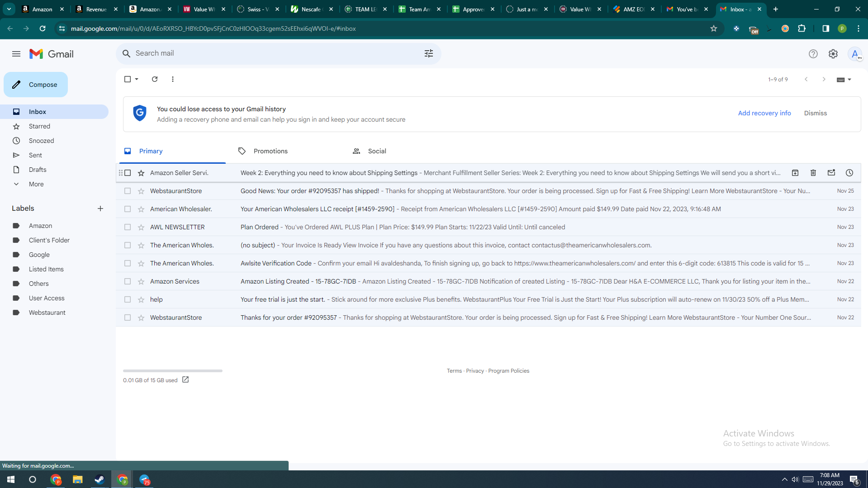Mark Amazon Seller Services email as unread
This screenshot has height=488, width=868.
831,173
